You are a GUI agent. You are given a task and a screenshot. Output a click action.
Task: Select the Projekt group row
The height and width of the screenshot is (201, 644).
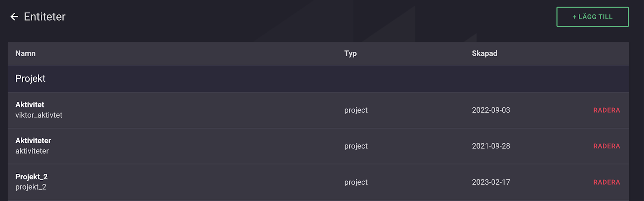tap(31, 79)
